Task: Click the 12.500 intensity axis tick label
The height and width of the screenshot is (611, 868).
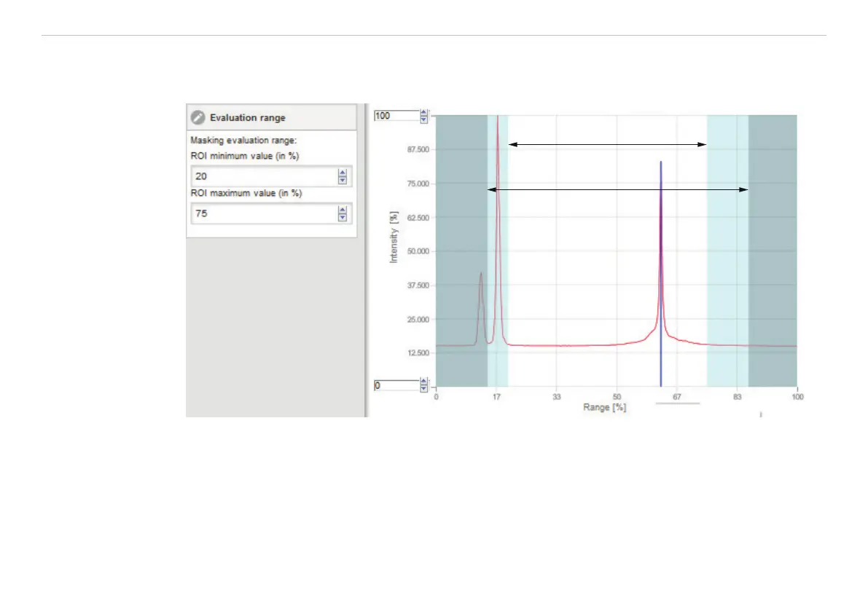Action: tap(418, 352)
